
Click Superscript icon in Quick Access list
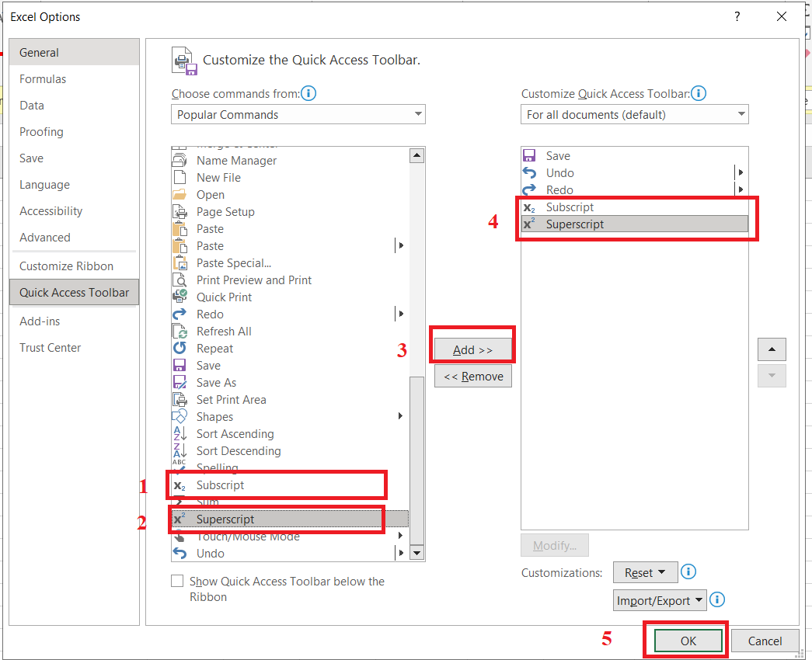(529, 224)
